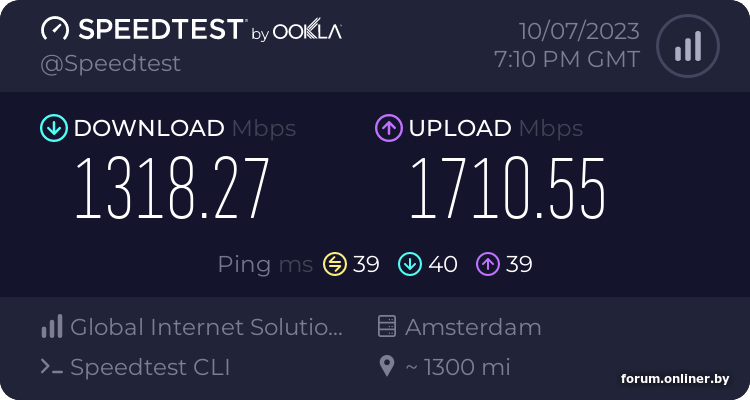This screenshot has height=400, width=750.
Task: Click the ISP bars icon beside Global Internet
Action: 52,326
